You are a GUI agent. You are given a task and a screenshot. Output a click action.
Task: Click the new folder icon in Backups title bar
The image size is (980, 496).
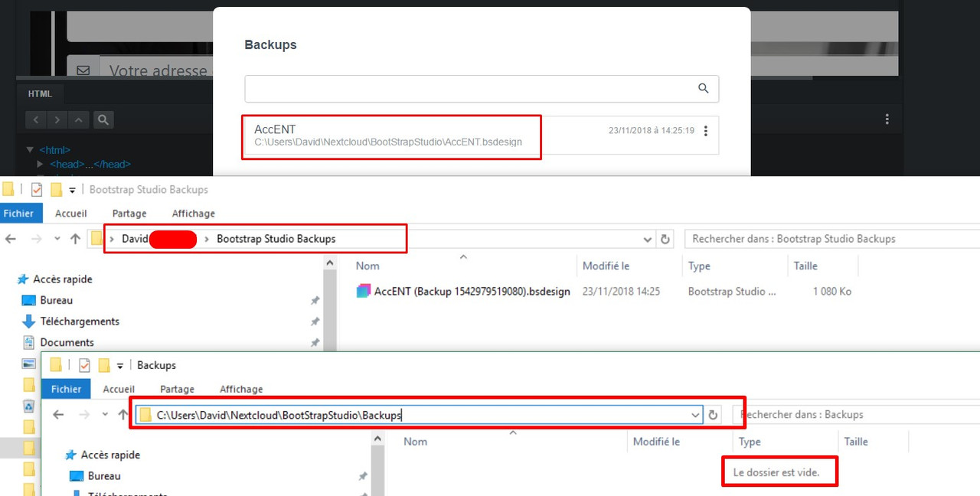pyautogui.click(x=104, y=365)
